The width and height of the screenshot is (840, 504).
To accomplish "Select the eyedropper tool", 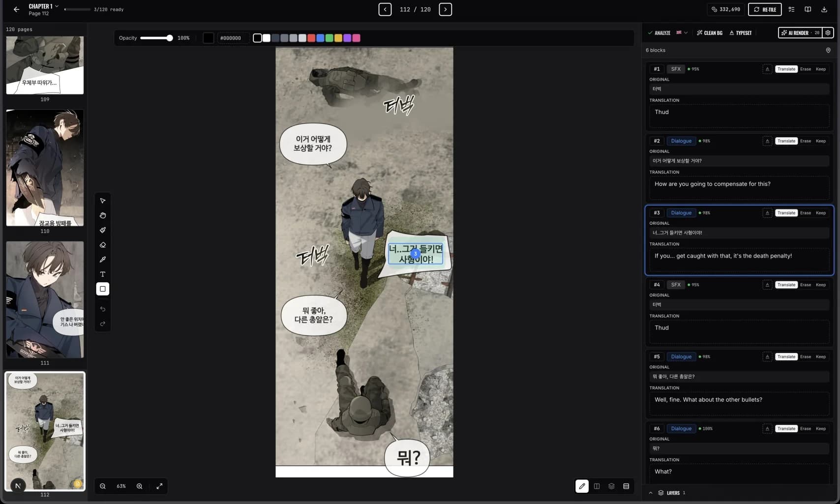I will point(103,260).
